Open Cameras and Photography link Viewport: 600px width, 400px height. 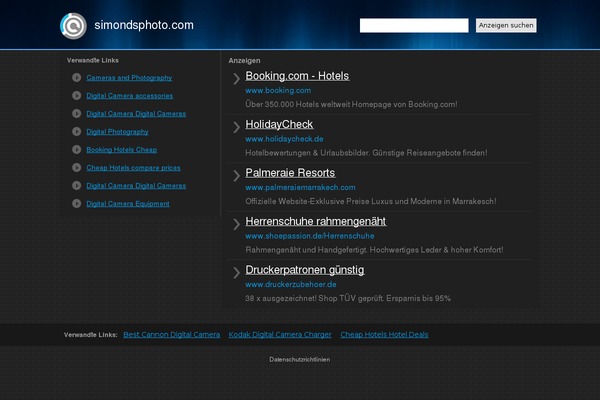click(129, 78)
